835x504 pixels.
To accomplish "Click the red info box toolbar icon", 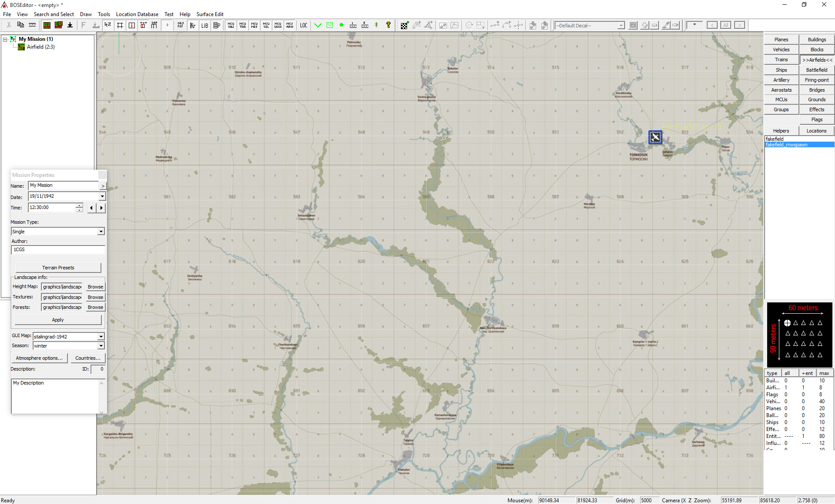I will 132,25.
